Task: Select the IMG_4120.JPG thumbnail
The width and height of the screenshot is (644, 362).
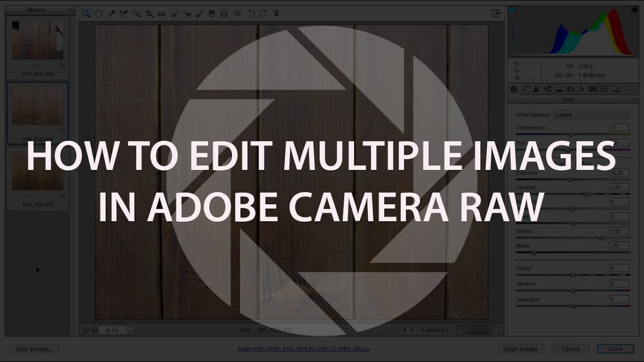Action: pos(38,105)
